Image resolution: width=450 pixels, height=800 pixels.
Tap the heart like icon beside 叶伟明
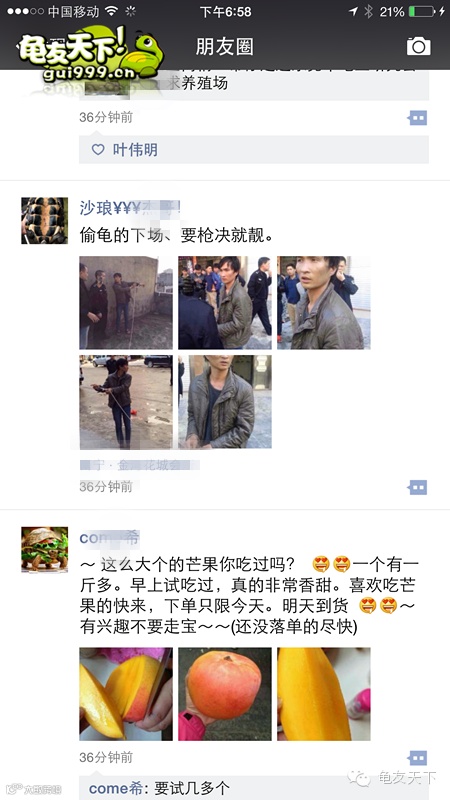pos(97,149)
